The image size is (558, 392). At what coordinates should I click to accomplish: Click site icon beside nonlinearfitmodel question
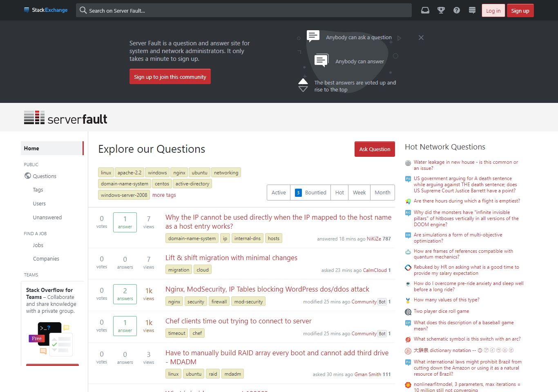408,385
